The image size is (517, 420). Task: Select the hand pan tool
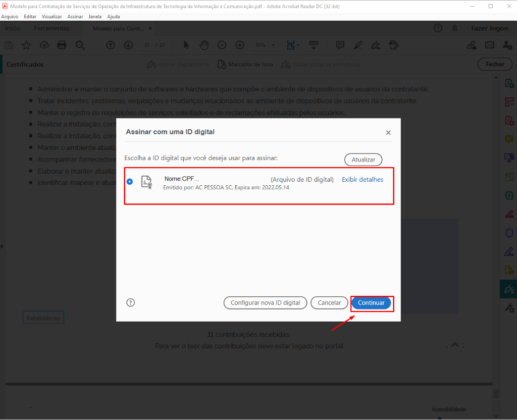coord(204,45)
